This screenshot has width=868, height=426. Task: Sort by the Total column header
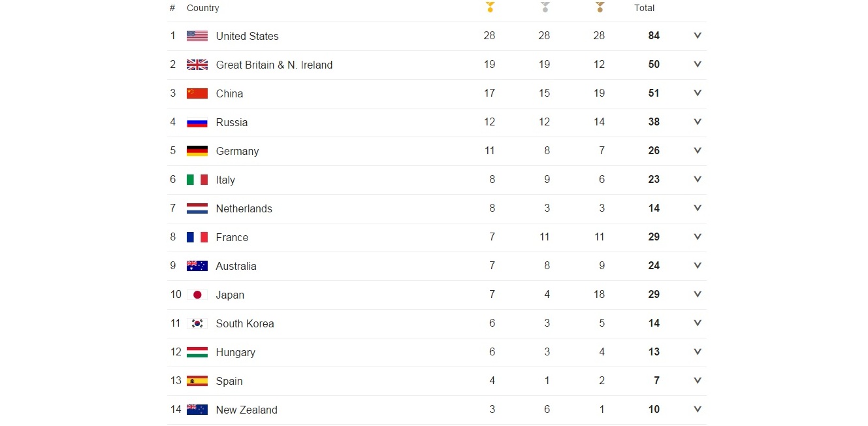coord(644,8)
